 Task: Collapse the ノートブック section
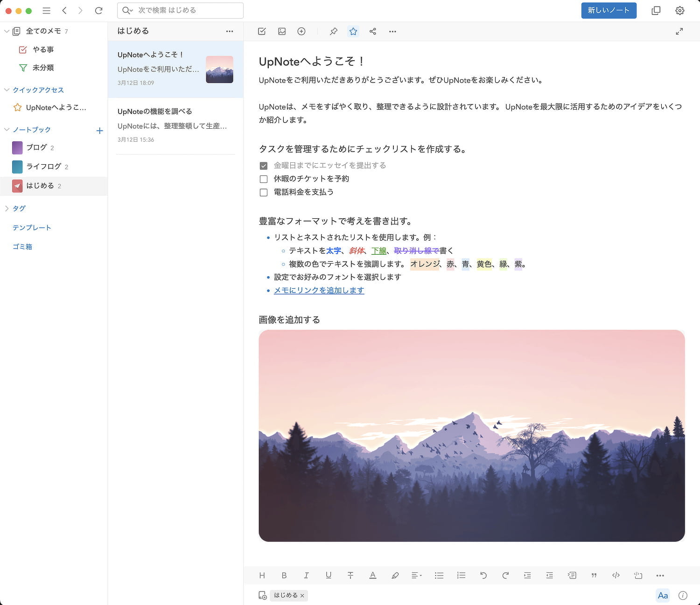pos(7,129)
